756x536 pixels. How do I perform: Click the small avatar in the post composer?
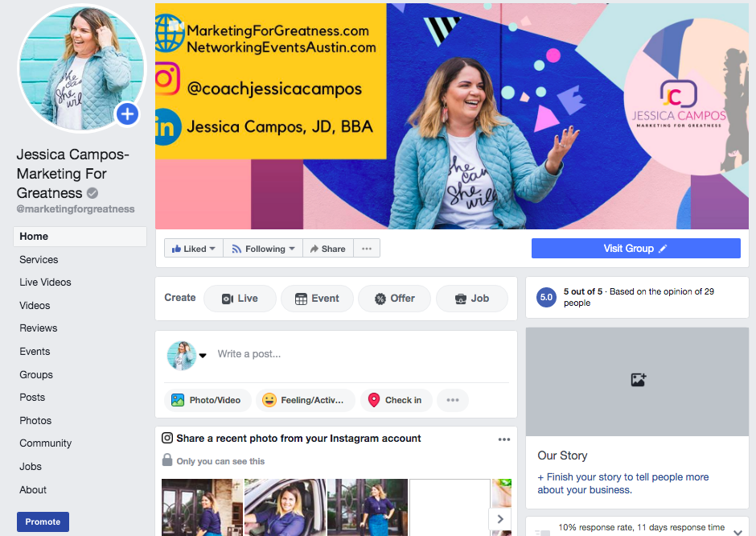182,356
